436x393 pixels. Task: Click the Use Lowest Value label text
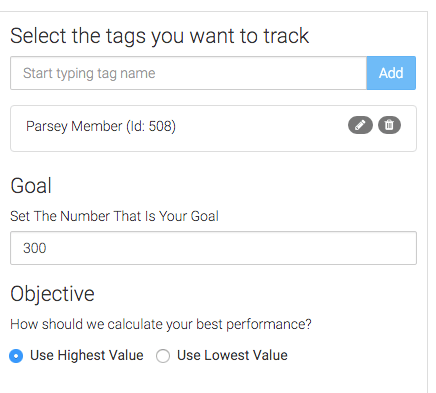pos(232,355)
